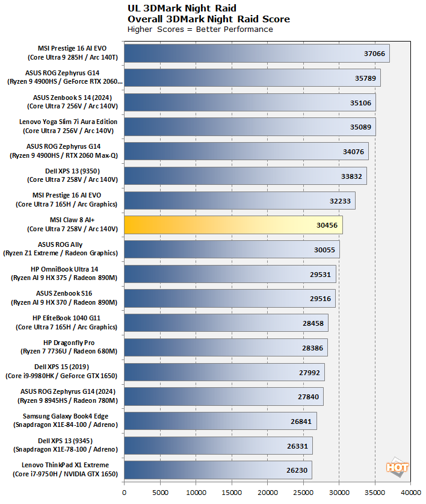
Task: Click '(Core Ultra 7 165H / Arc Graphics)' under HP EliteBook
Action: tap(67, 327)
